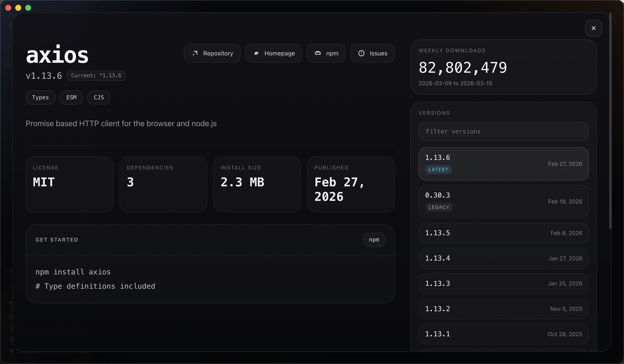Click the red macOS close button
Image resolution: width=624 pixels, height=364 pixels.
[8, 8]
